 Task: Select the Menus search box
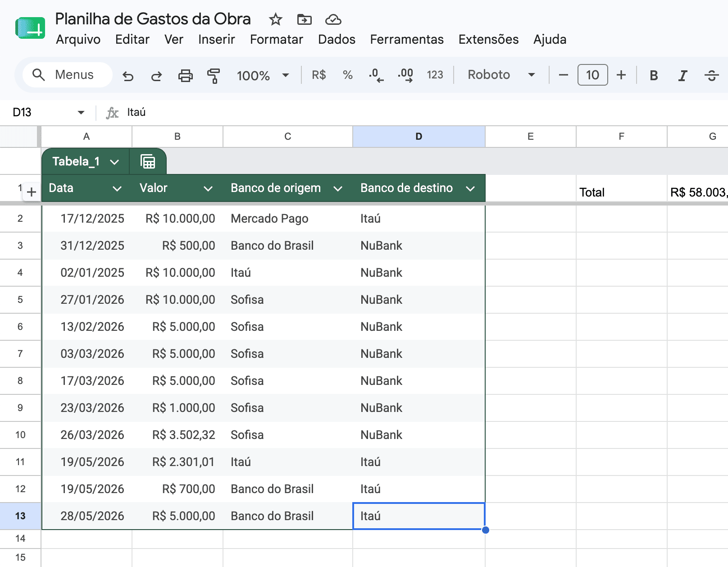pos(68,75)
